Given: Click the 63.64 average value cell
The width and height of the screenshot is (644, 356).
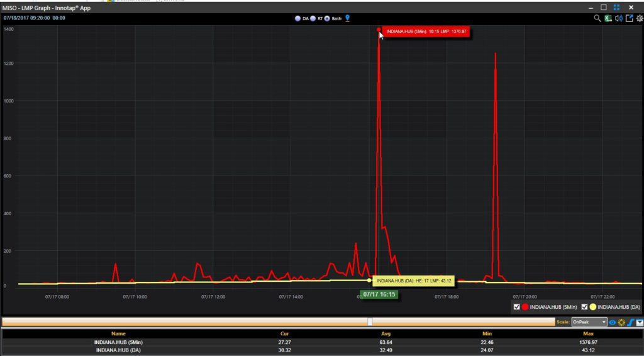Looking at the screenshot, I should (386, 342).
